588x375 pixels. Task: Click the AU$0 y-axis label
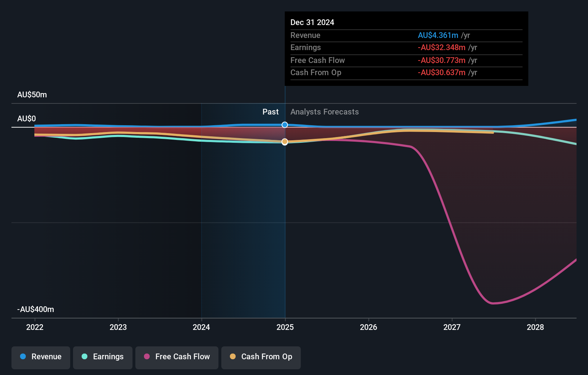click(x=26, y=119)
